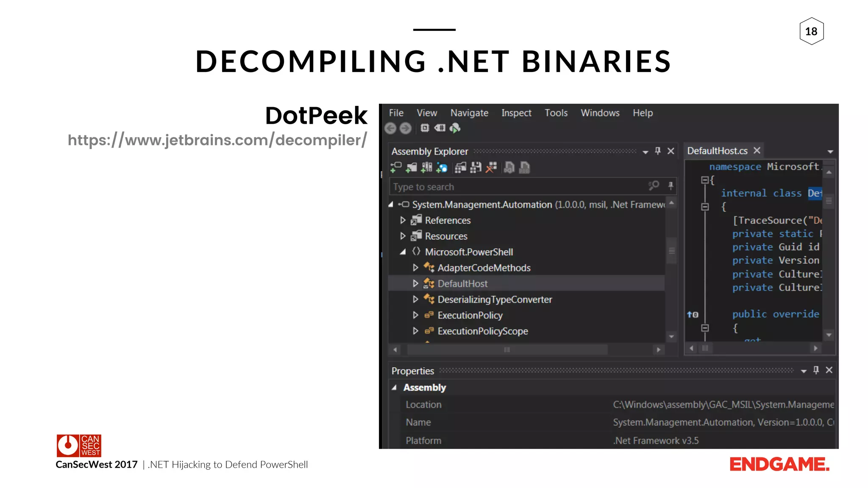This screenshot has height=488, width=868.
Task: Click the Assembly Explorer horizontal scrollbar
Action: click(x=507, y=349)
